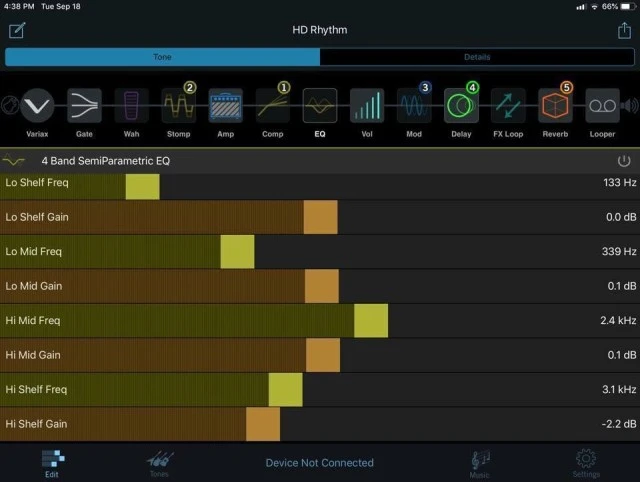The height and width of the screenshot is (482, 640).
Task: Open the Music tab in bottom bar
Action: tap(480, 464)
